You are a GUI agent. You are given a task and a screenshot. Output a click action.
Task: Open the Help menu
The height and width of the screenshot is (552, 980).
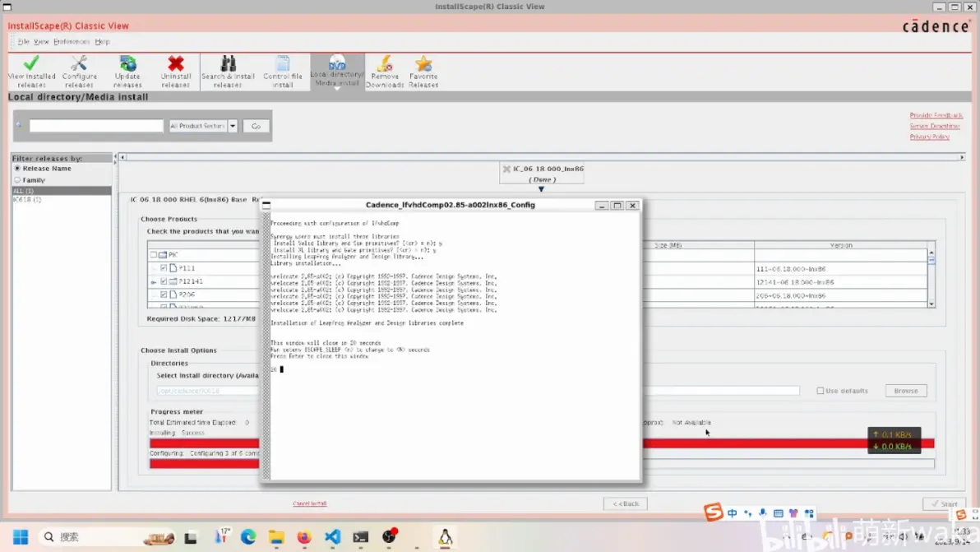103,42
